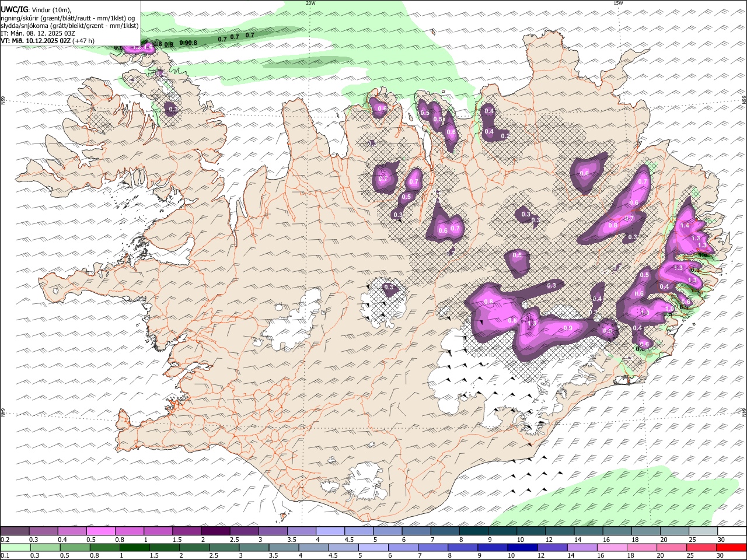The height and width of the screenshot is (560, 747).
Task: Select the light blue 4 swatch in the upper scale
Action: pyautogui.click(x=330, y=531)
